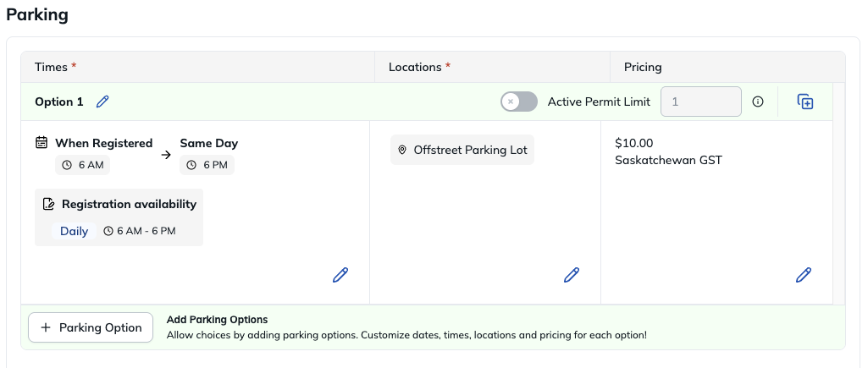
Task: Click the 6 AM start time chip
Action: [82, 165]
